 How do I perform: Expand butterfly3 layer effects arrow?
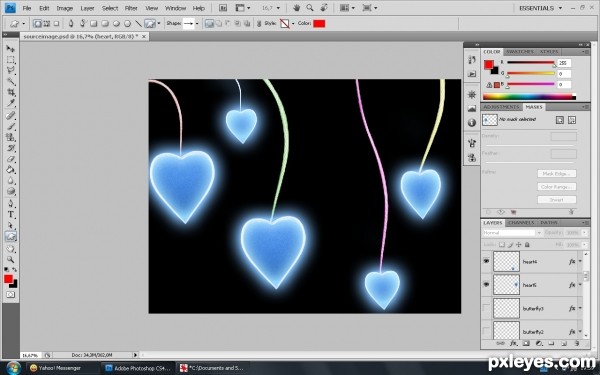pyautogui.click(x=580, y=308)
